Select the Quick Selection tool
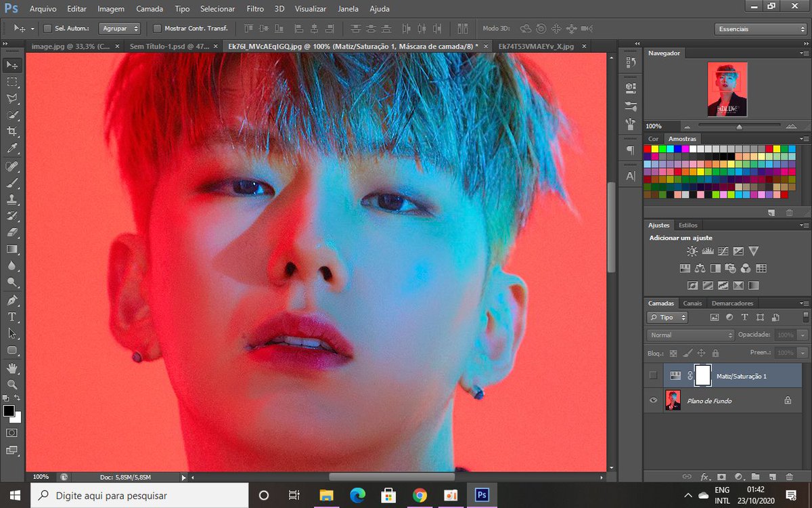The image size is (812, 508). click(12, 115)
